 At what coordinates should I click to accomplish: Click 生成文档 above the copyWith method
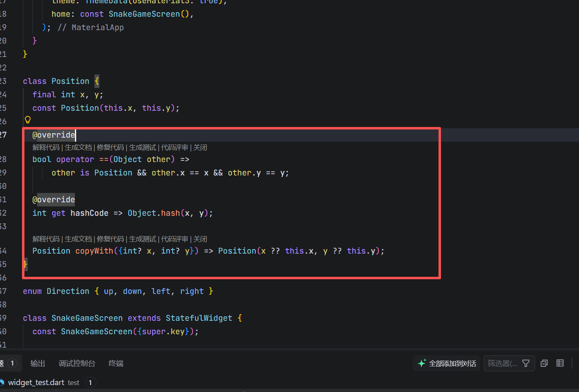(78, 239)
